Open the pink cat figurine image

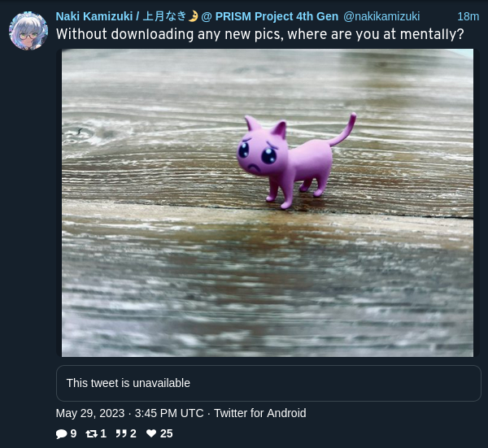pyautogui.click(x=268, y=202)
